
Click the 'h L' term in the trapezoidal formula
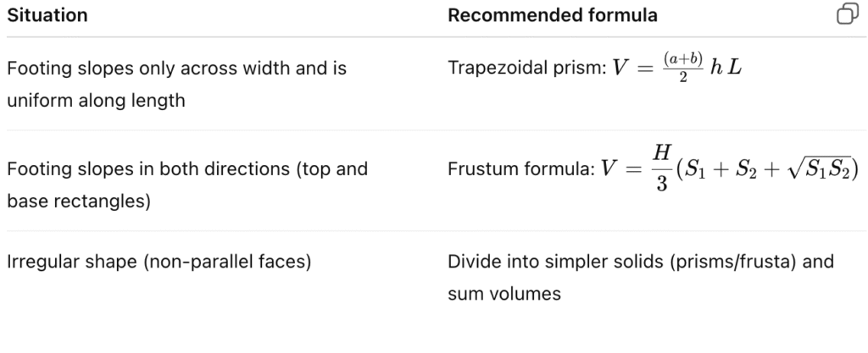point(726,68)
